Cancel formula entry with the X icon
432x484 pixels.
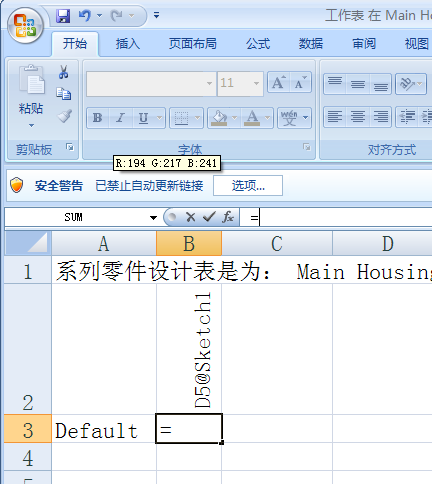click(190, 217)
